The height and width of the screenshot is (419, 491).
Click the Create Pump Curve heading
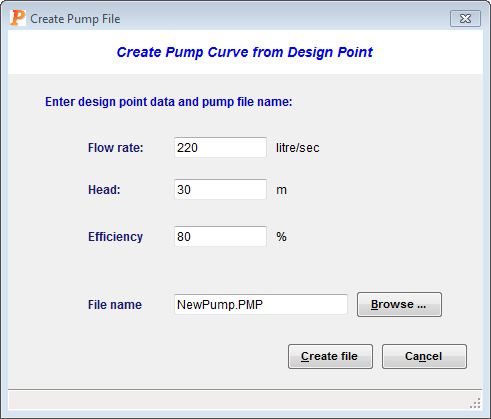(245, 52)
